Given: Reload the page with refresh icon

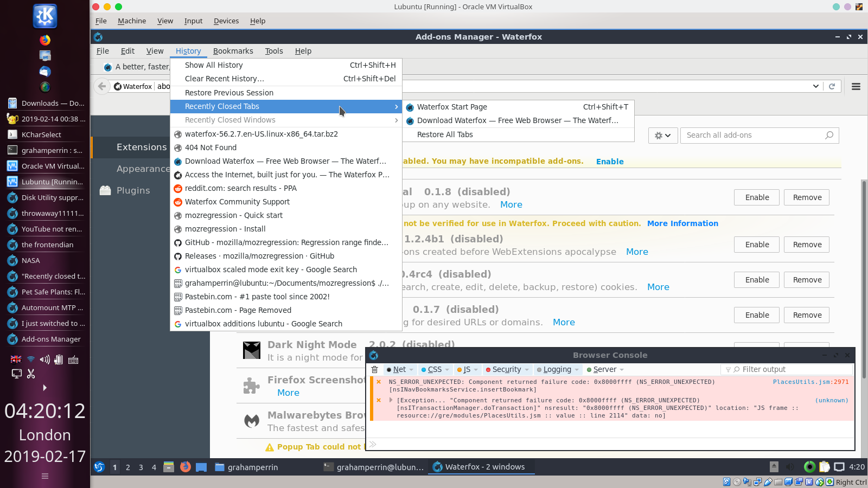Looking at the screenshot, I should (x=832, y=86).
